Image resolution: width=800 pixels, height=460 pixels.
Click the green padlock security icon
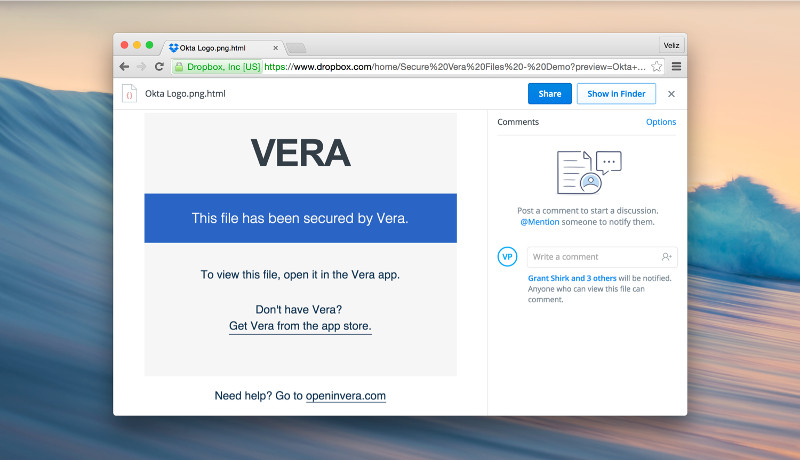point(179,67)
